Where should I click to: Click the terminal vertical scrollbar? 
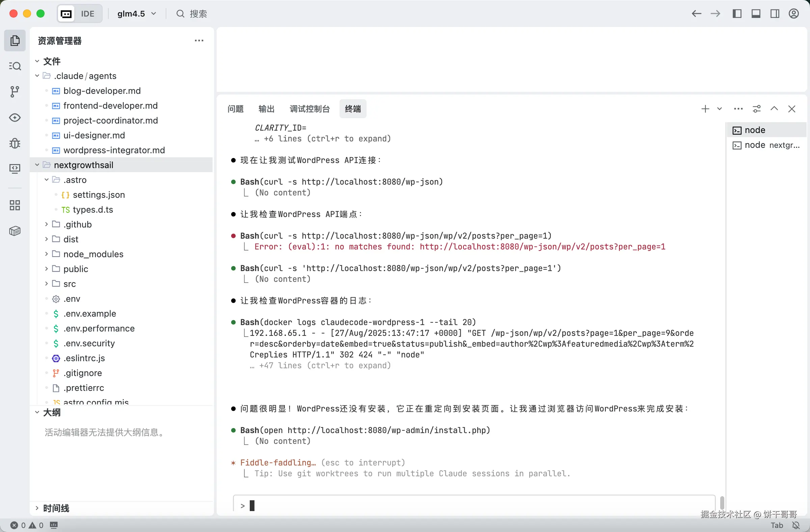[x=722, y=502]
